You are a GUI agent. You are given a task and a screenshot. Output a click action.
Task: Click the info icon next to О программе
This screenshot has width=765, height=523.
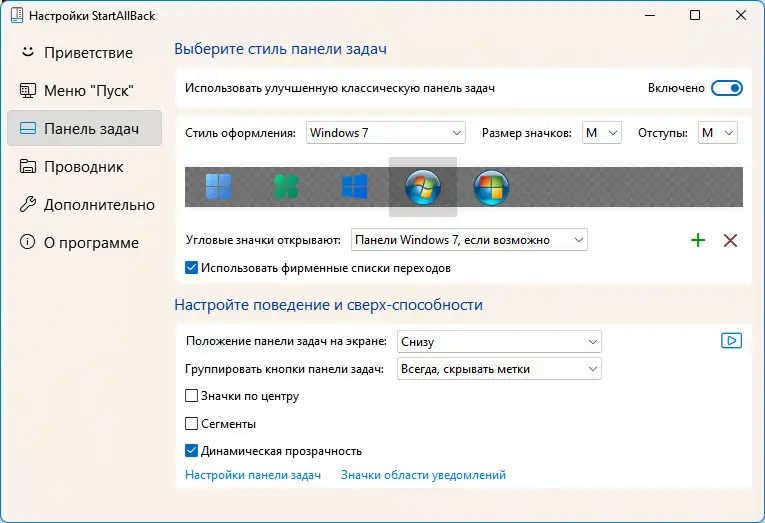coord(27,242)
